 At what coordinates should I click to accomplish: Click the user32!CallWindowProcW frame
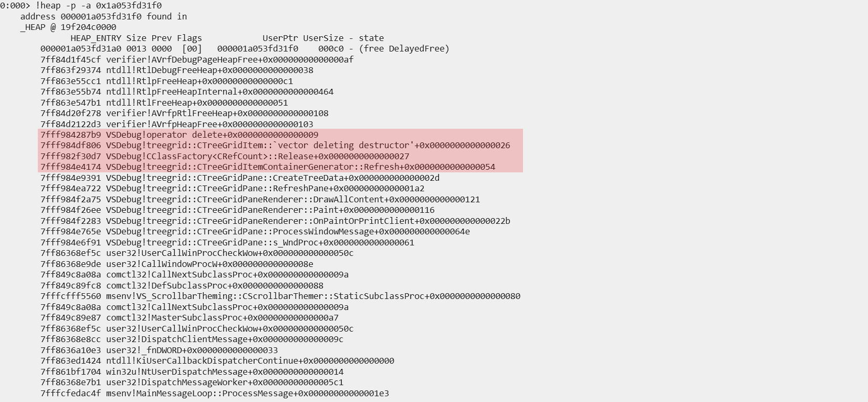pos(177,264)
